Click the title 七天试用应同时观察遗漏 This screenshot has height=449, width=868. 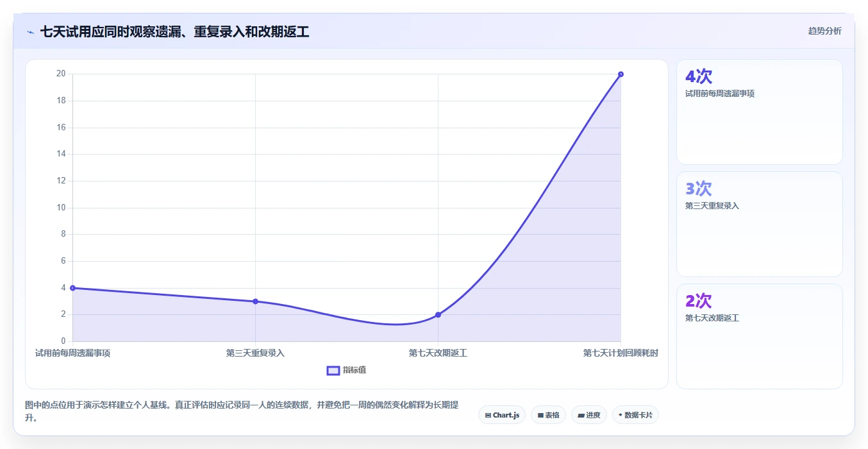pos(174,31)
